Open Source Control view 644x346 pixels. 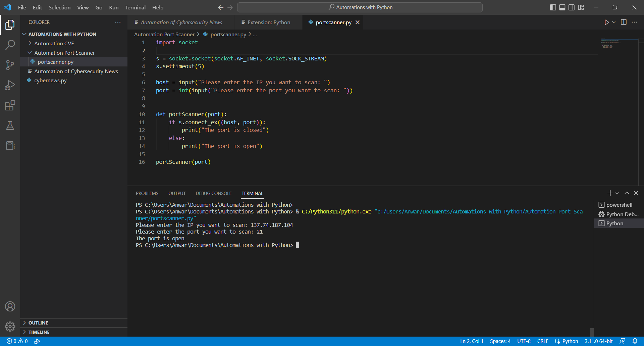pos(10,65)
